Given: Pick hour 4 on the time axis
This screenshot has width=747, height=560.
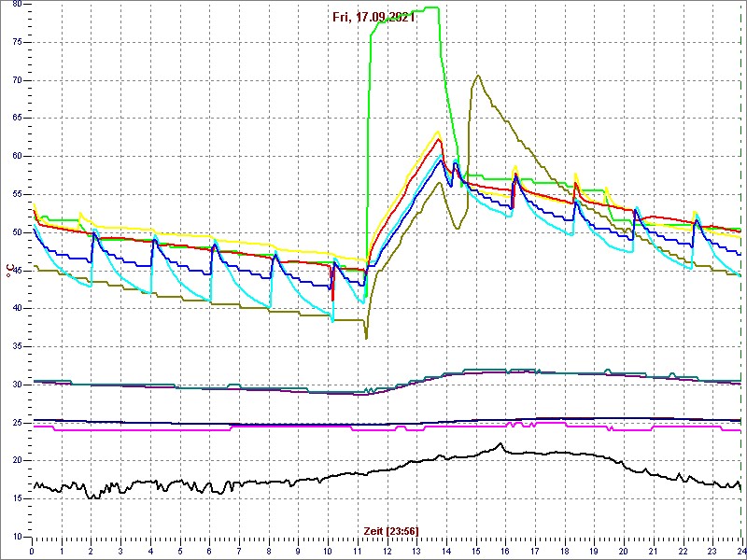Looking at the screenshot, I should pos(150,551).
